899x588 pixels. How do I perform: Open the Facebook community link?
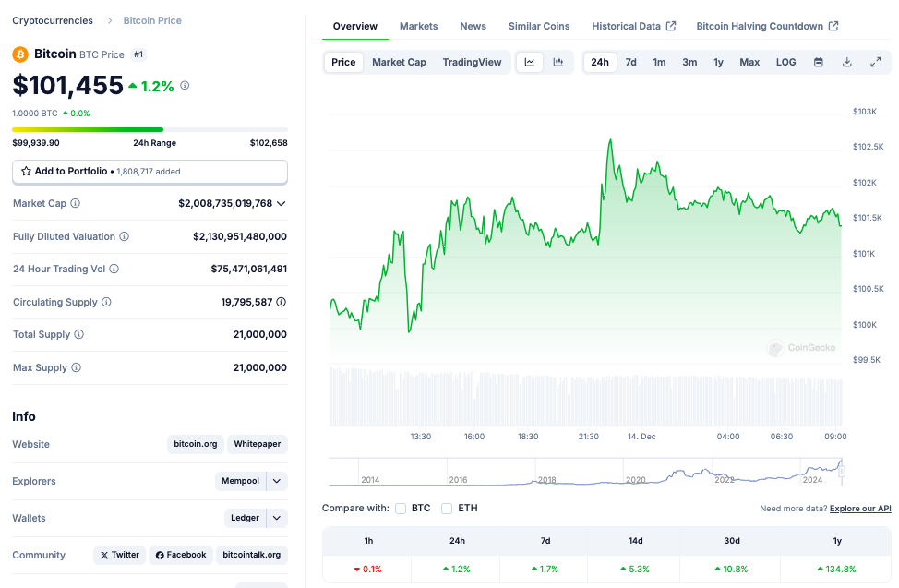(x=181, y=555)
